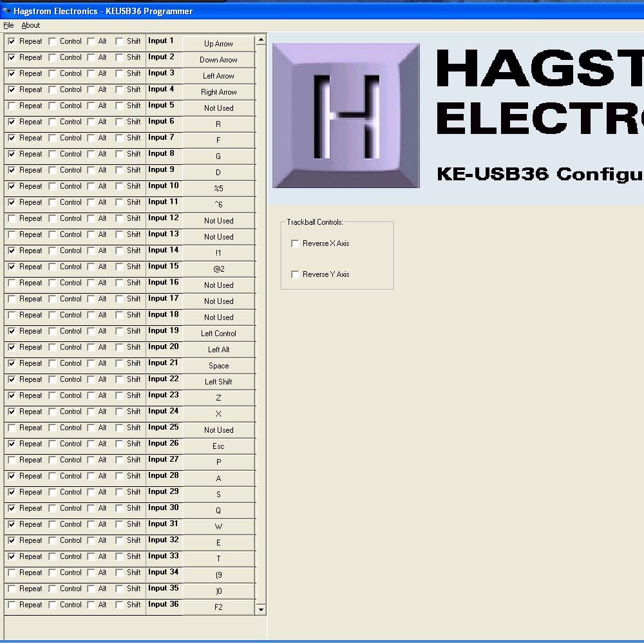The image size is (644, 644).
Task: Uncheck Repeat on Input 19
Action: pos(12,332)
